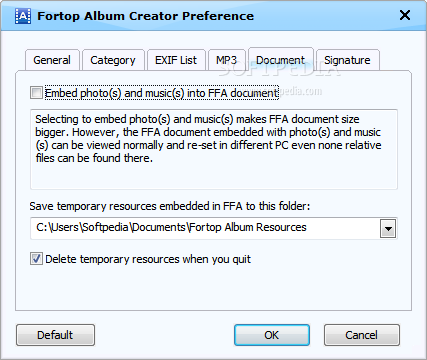Viewport: 427px width, 360px height.
Task: Click the FFA document size description box
Action: tap(214, 149)
